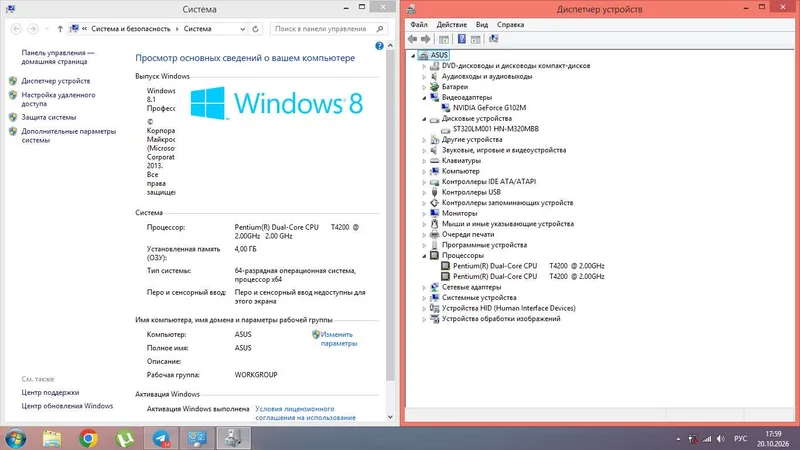Select the second Pentium Dual-Core CPU T4200 entry

529,277
